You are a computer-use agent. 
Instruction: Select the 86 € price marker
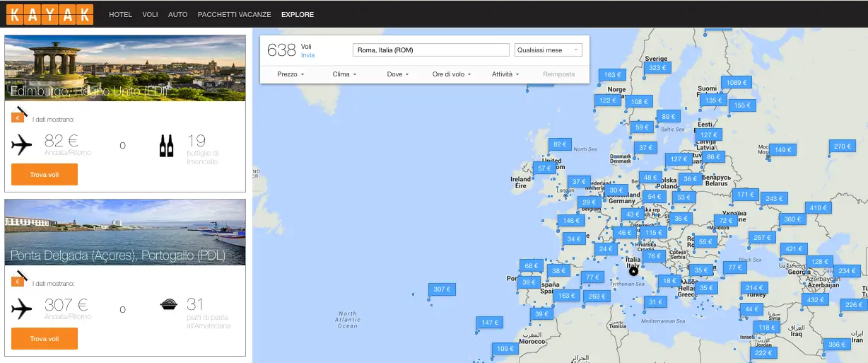coord(713,157)
